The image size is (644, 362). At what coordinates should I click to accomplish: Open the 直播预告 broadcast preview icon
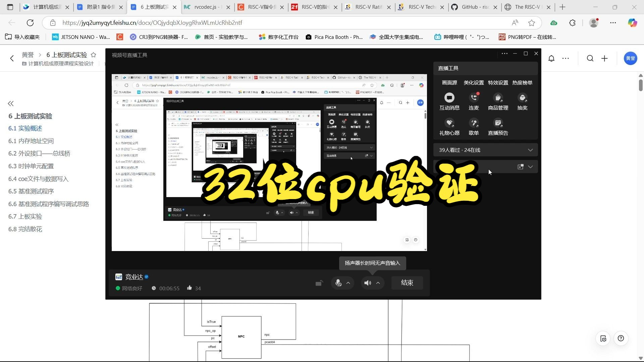click(498, 123)
